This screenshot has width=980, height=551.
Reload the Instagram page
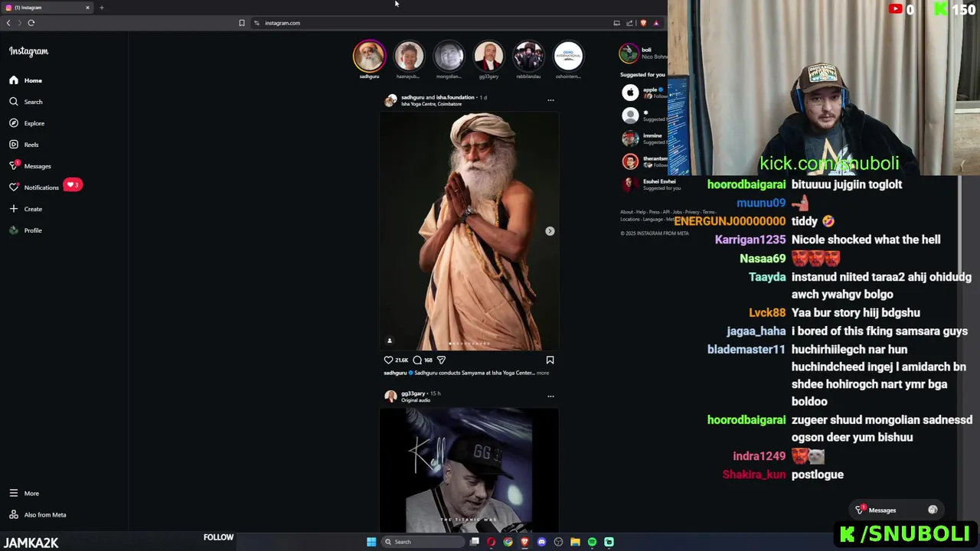coord(31,23)
